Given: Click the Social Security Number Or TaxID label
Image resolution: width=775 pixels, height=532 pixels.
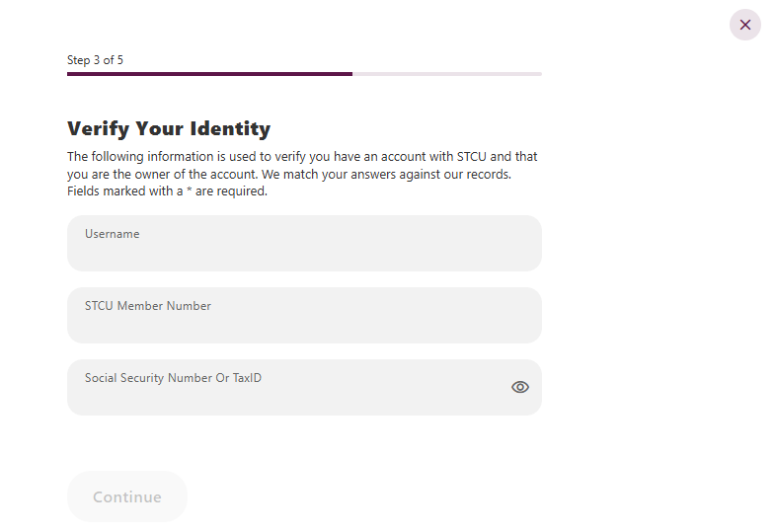Looking at the screenshot, I should coord(173,378).
